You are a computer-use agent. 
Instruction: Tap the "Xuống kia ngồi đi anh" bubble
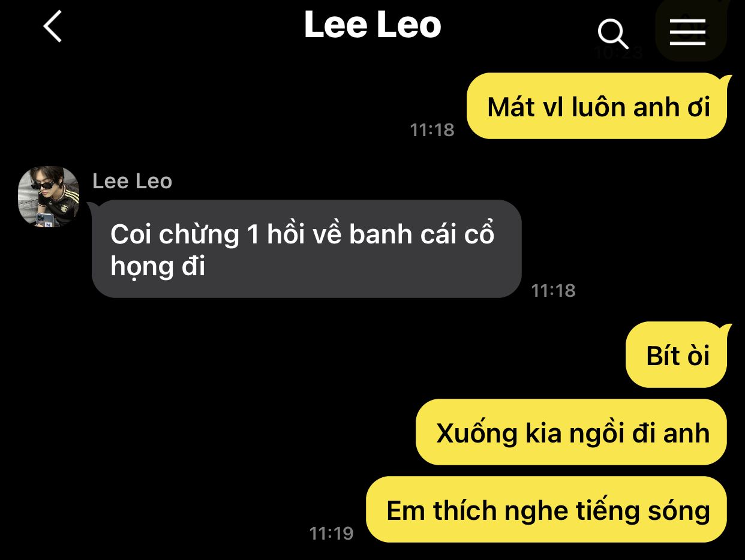(572, 432)
